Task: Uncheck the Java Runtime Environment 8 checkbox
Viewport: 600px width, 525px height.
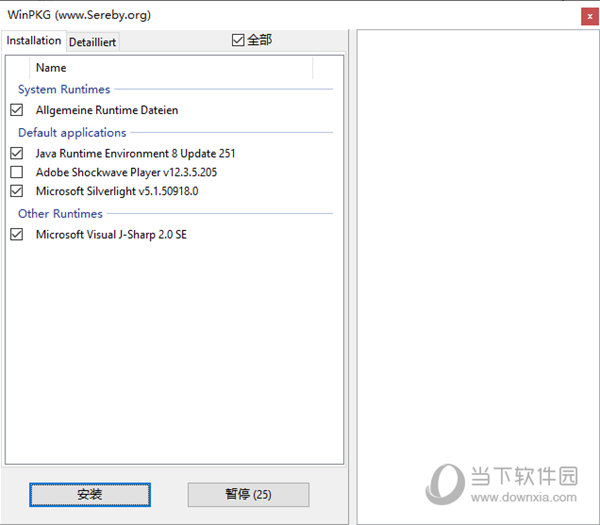Action: tap(16, 154)
